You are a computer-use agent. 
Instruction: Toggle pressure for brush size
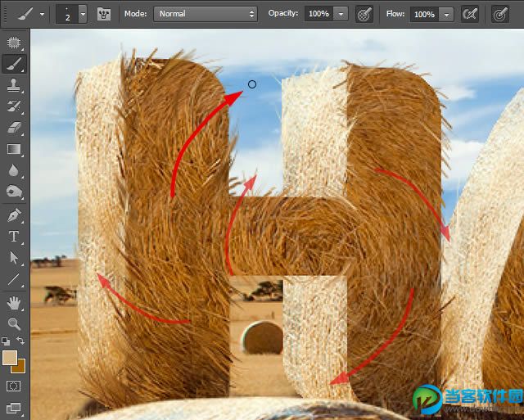click(x=500, y=15)
